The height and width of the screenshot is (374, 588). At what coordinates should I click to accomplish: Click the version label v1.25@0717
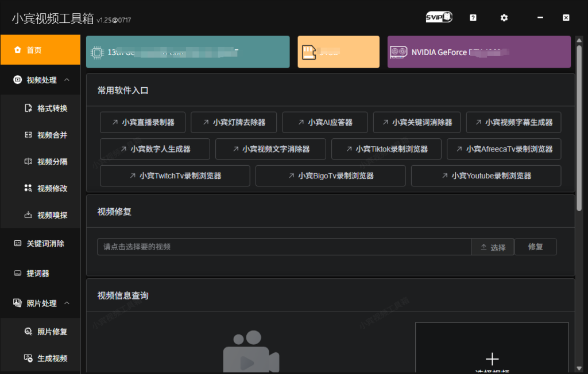[114, 20]
